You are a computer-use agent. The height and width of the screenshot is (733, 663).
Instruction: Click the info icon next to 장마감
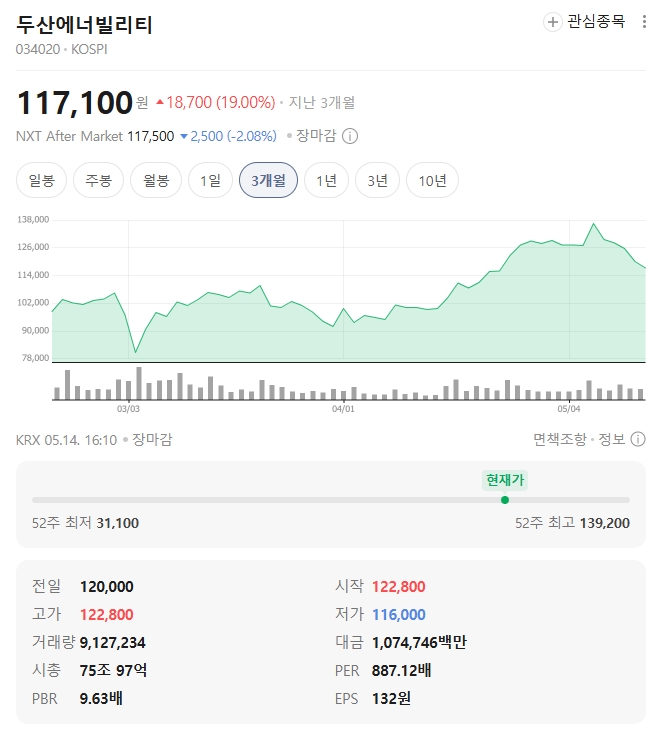coord(350,137)
